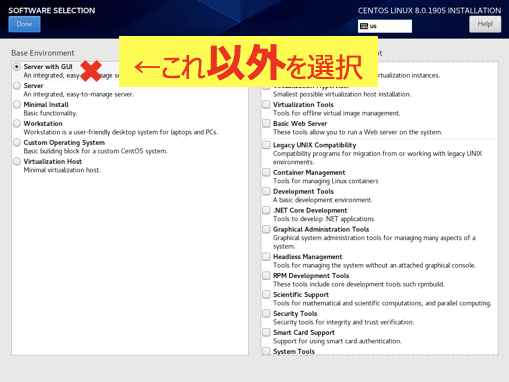The image size is (509, 382).
Task: Click the Legacy UNIX 'Compatibility programs for migration' text
Action: pyautogui.click(x=377, y=158)
